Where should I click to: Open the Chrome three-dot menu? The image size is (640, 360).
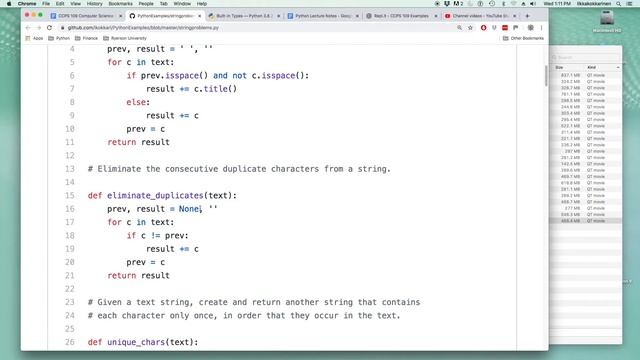pos(541,28)
